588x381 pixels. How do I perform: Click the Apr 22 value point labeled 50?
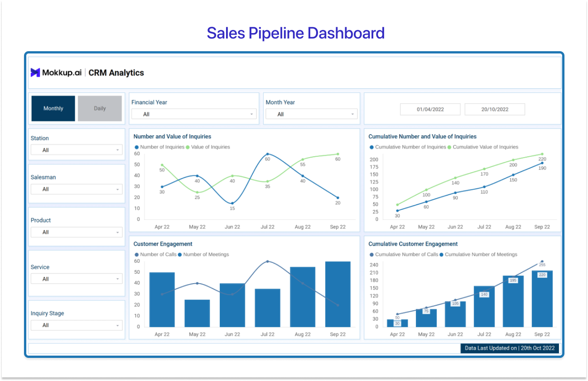point(162,165)
